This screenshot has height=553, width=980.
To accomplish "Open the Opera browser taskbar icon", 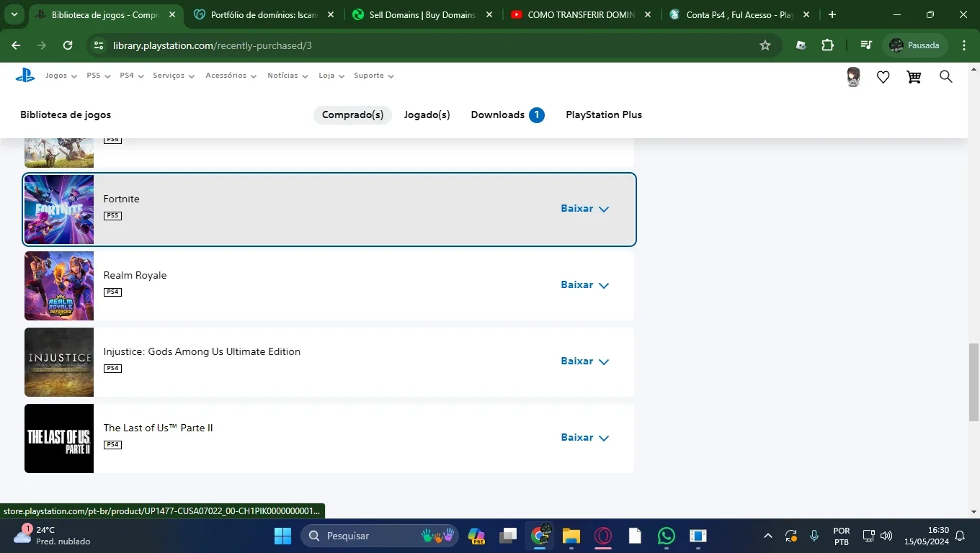I will 603,536.
